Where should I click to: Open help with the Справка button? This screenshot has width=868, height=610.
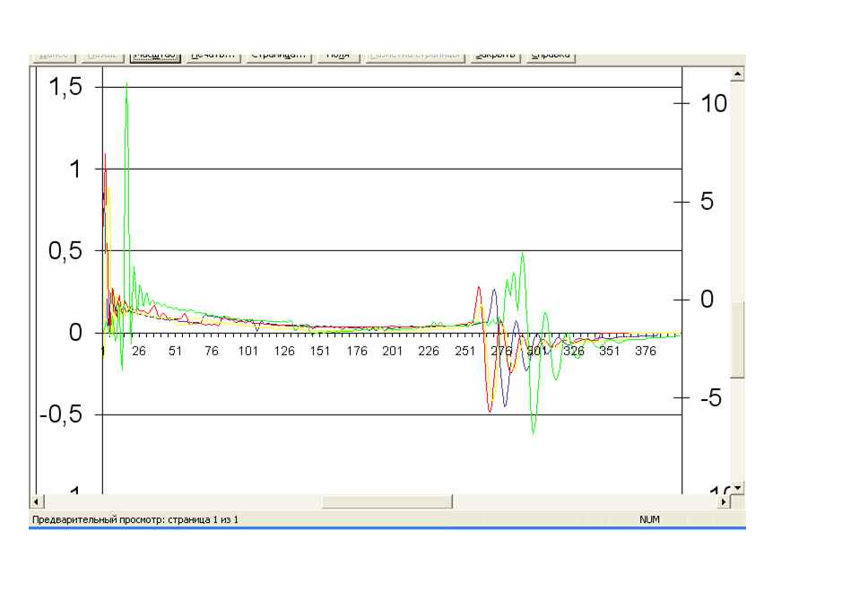pyautogui.click(x=551, y=57)
